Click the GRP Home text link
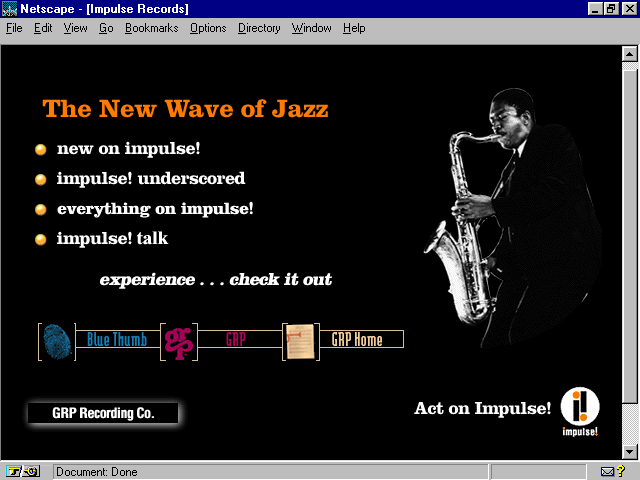Image resolution: width=640 pixels, height=480 pixels. (x=357, y=340)
